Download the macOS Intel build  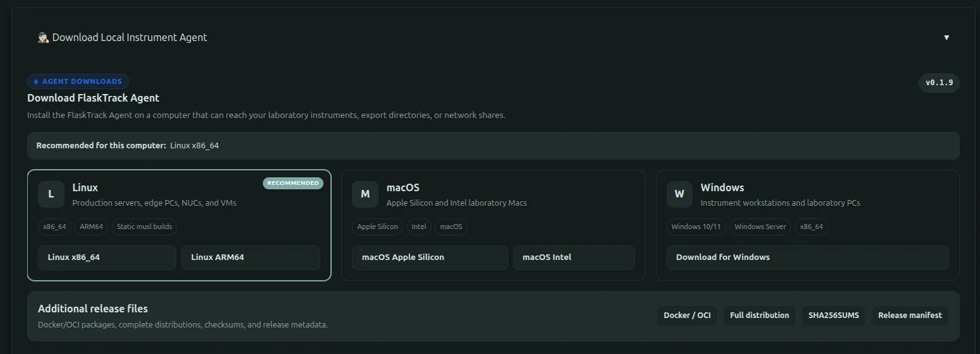574,257
